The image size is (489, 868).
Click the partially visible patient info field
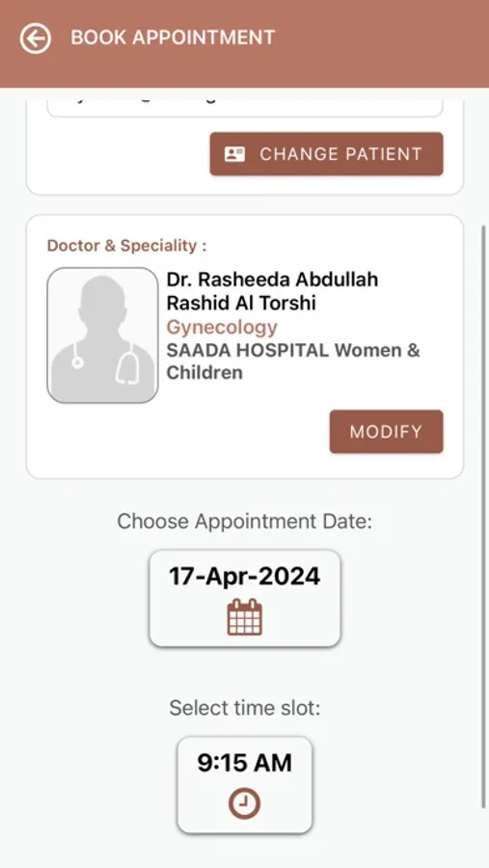245,108
